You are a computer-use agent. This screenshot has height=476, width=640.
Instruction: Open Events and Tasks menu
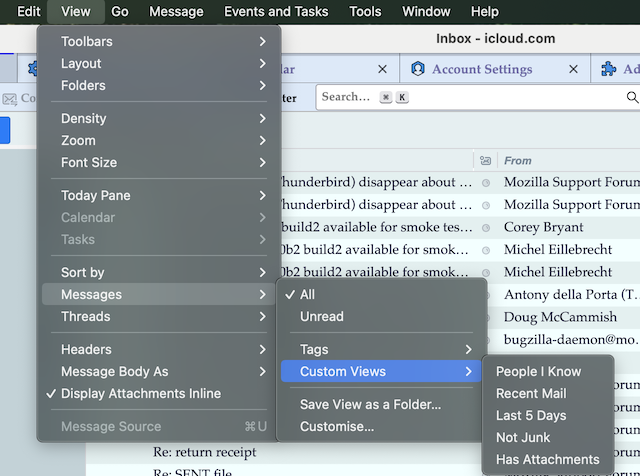click(276, 11)
